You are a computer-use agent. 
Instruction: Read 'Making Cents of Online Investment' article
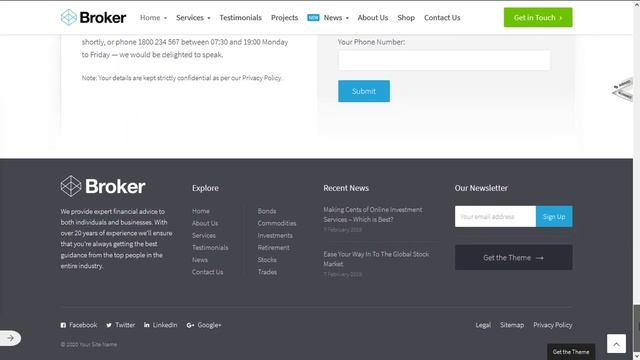tap(373, 215)
